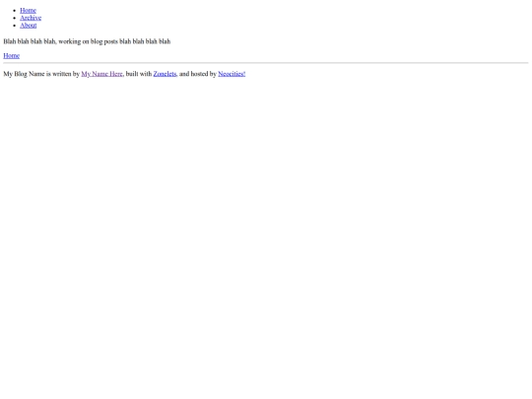Click the Neocities! hosting link

[x=232, y=74]
